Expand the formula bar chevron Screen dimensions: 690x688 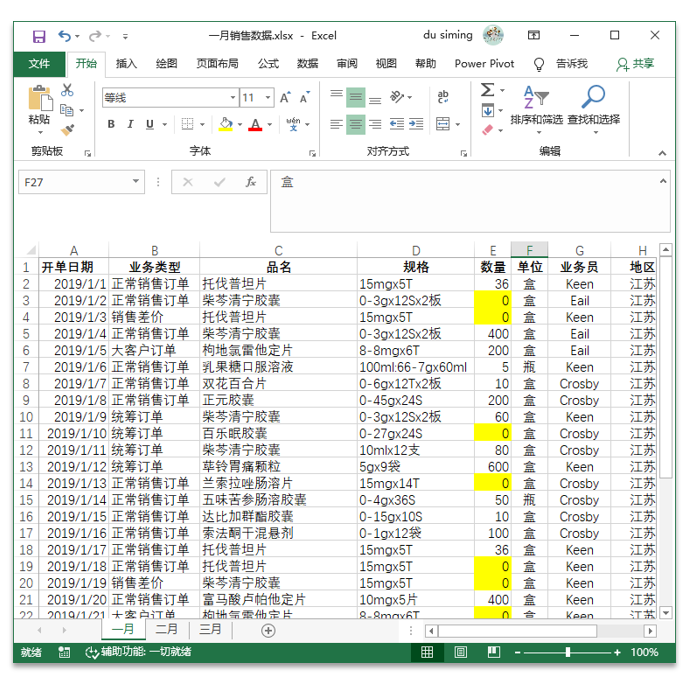pos(663,181)
